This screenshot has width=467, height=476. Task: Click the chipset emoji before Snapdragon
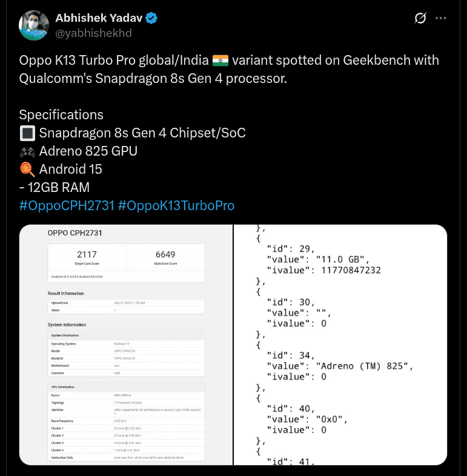click(27, 133)
